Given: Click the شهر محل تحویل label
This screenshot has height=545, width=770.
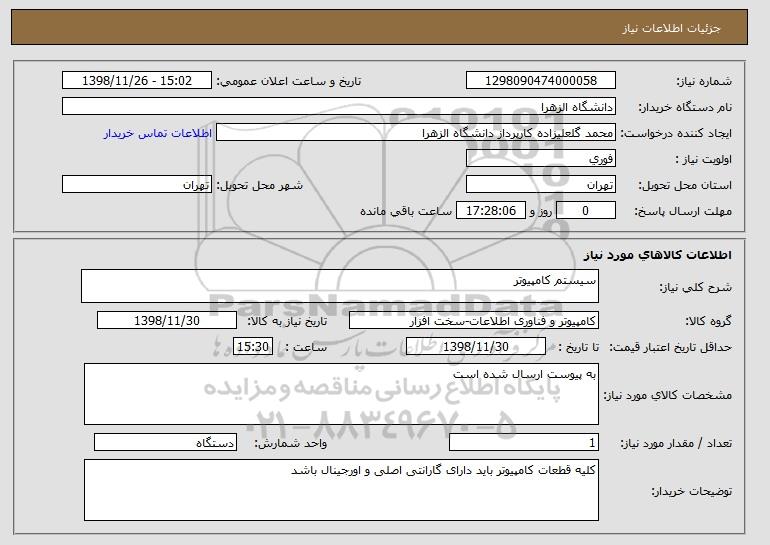Looking at the screenshot, I should (260, 185).
